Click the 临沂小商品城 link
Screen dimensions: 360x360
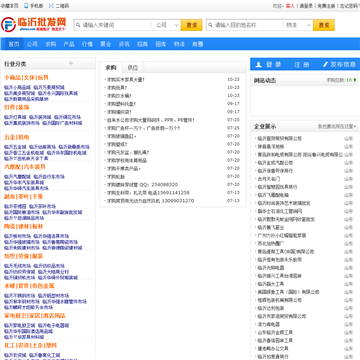pos(17,87)
